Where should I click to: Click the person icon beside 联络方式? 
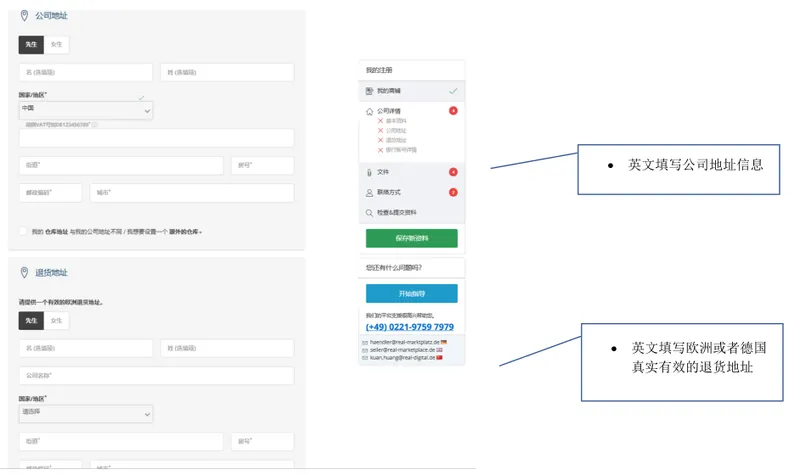pos(369,192)
